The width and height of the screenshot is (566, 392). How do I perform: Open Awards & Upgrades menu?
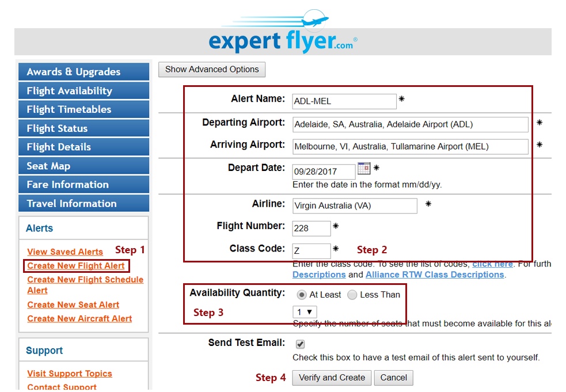pos(83,71)
